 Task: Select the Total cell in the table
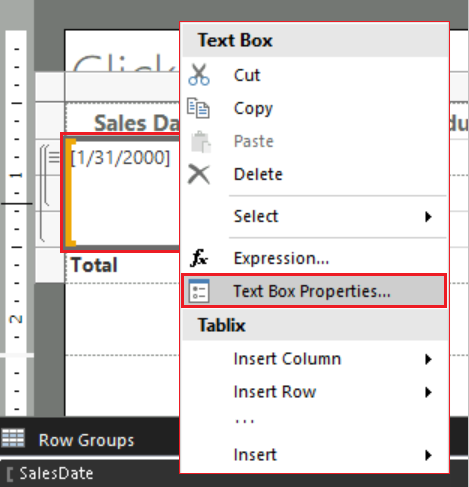(x=122, y=266)
